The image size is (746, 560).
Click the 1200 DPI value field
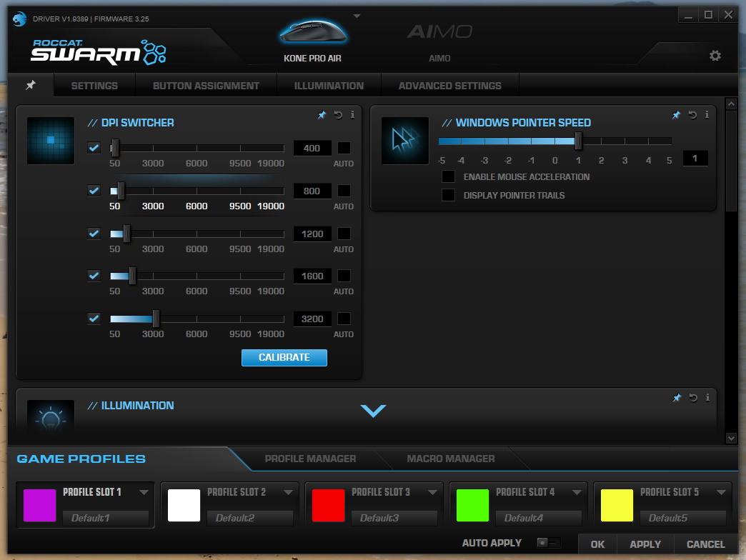312,234
